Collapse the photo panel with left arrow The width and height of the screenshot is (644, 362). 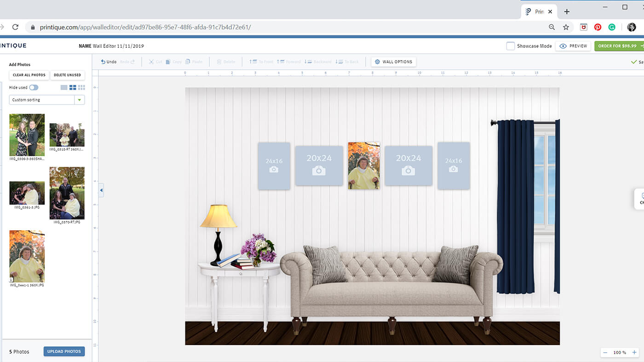pos(101,190)
